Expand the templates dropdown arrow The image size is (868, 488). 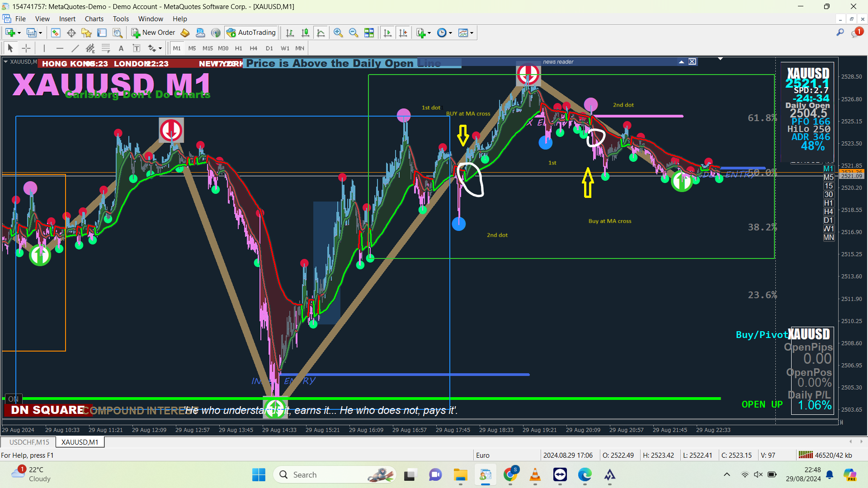coord(472,33)
